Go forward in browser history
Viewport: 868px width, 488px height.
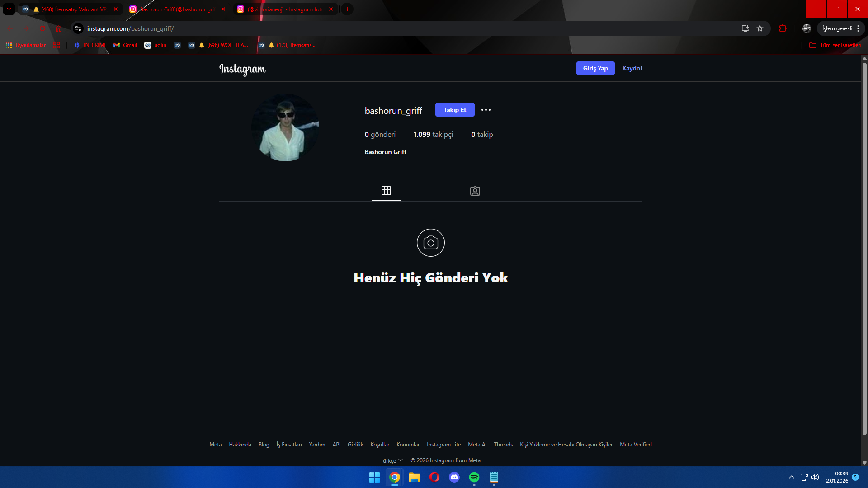(x=26, y=28)
